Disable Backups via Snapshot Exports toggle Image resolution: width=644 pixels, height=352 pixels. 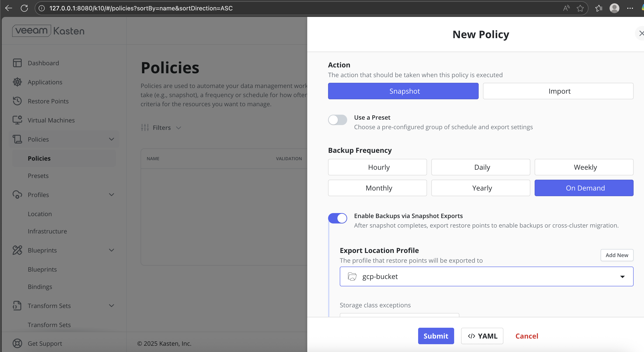click(337, 218)
